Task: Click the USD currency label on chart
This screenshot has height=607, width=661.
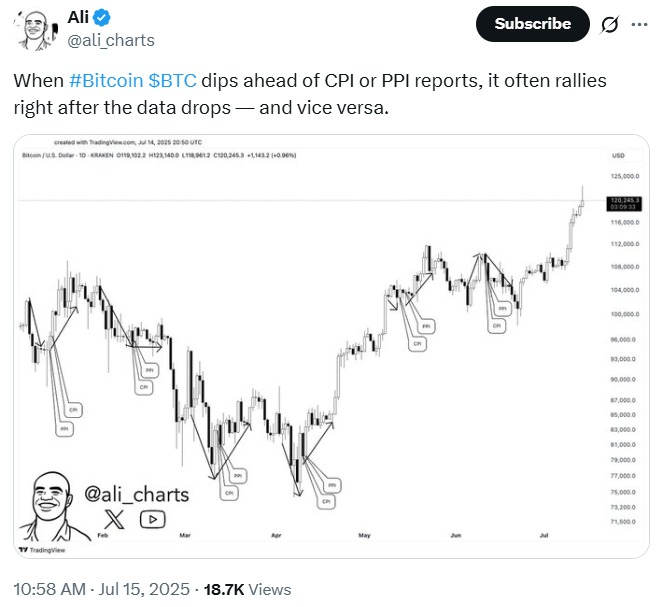Action: 618,156
